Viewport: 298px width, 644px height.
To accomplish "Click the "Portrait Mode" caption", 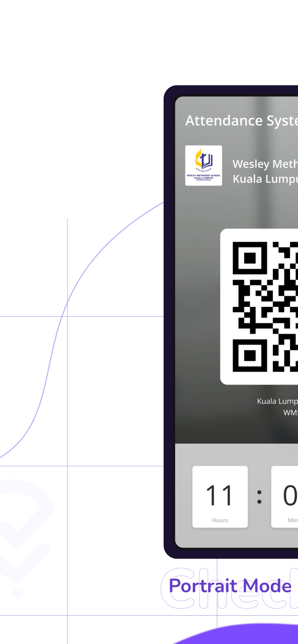I will (x=230, y=586).
